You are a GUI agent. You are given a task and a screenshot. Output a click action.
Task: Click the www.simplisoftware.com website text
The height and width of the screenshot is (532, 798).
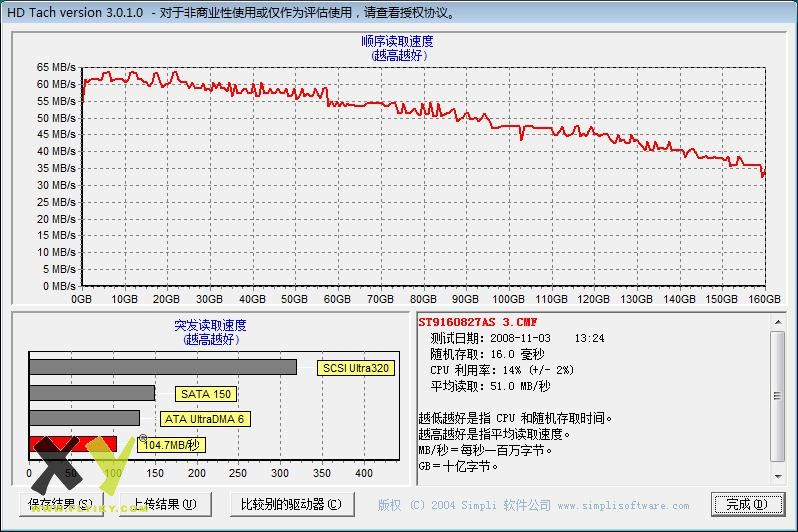623,506
